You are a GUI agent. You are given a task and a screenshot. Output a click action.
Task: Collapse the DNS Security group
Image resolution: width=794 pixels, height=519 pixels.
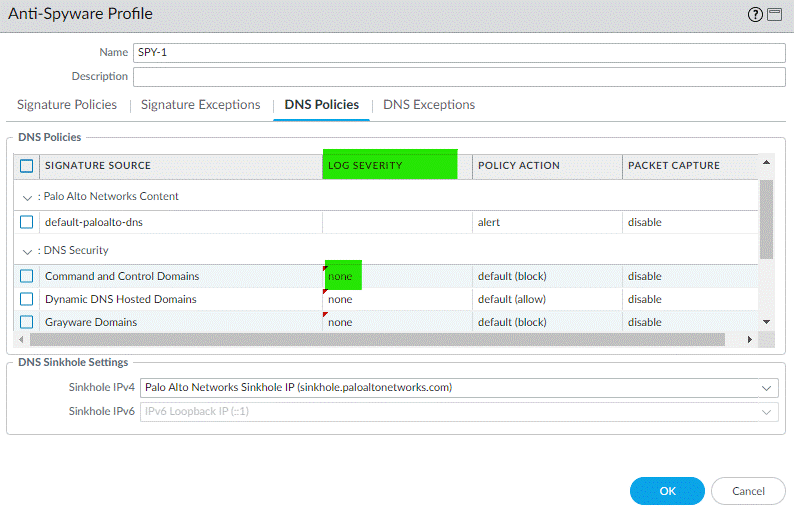pyautogui.click(x=27, y=252)
